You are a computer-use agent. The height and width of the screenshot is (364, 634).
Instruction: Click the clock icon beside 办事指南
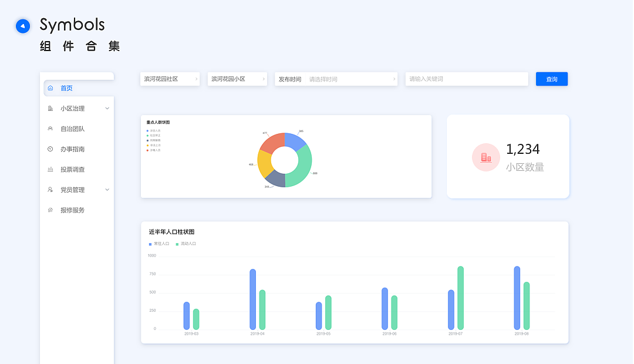click(x=50, y=149)
